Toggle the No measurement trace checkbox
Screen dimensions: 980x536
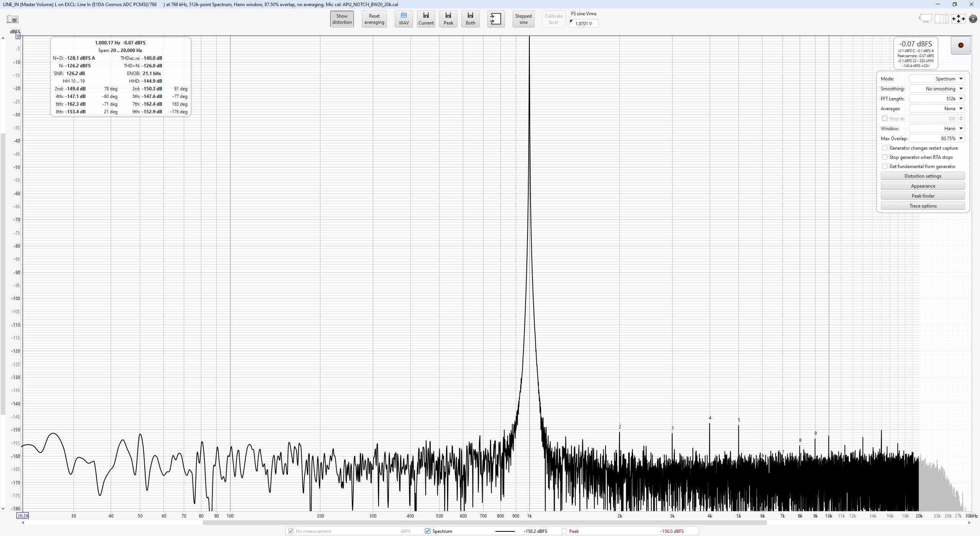[x=291, y=531]
